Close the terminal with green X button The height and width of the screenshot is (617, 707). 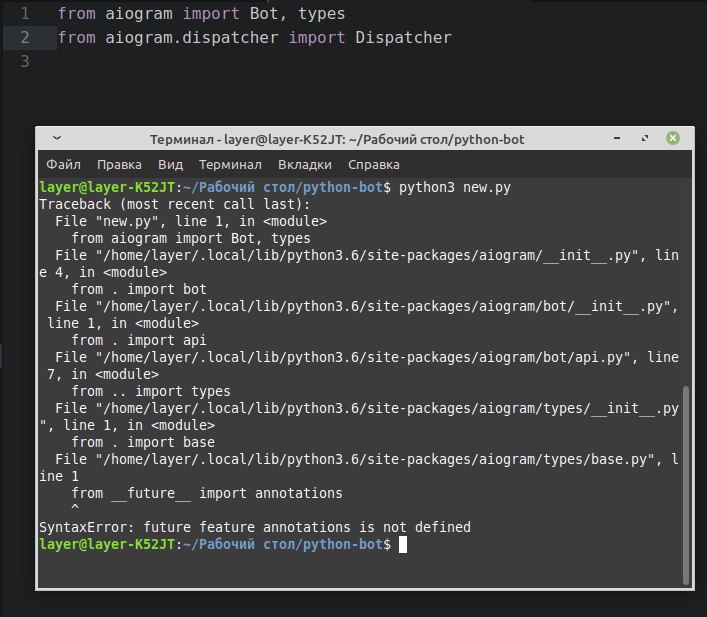673,138
